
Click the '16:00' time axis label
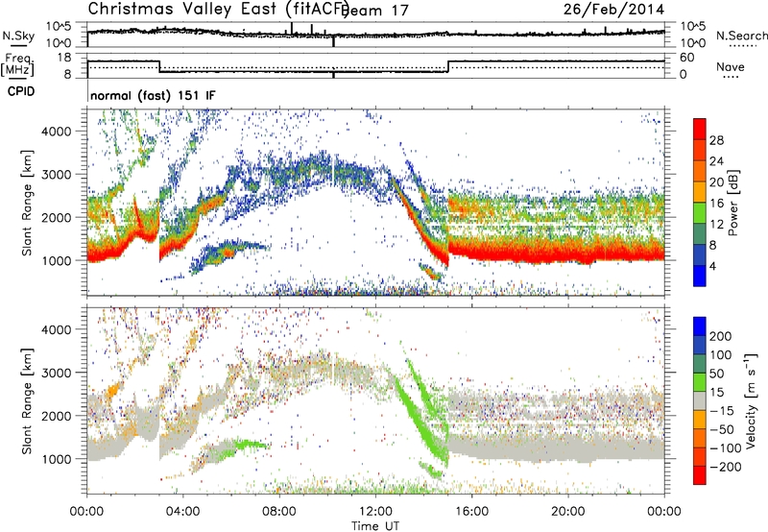click(471, 512)
